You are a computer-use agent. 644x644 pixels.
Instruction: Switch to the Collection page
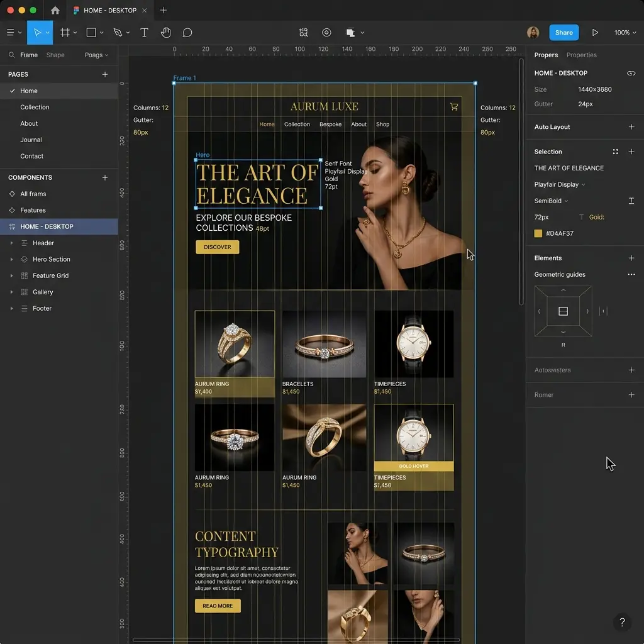35,107
